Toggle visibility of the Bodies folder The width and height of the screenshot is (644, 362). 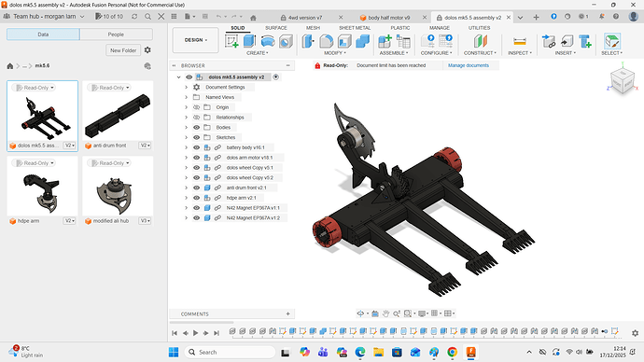[x=196, y=127]
